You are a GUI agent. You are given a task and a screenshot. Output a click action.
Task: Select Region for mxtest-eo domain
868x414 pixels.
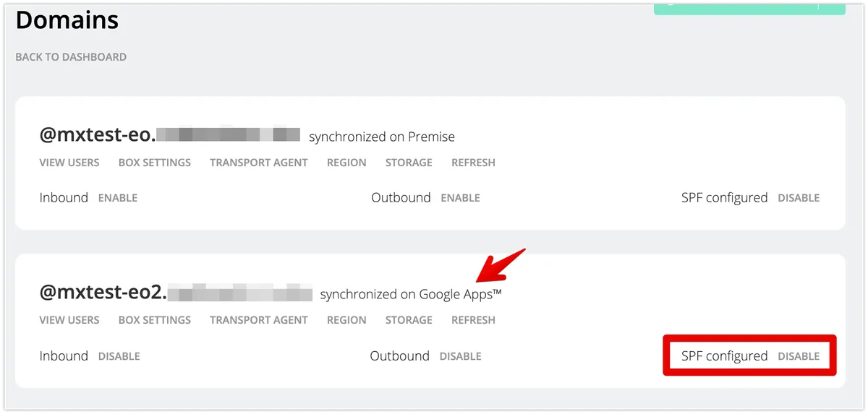[346, 163]
